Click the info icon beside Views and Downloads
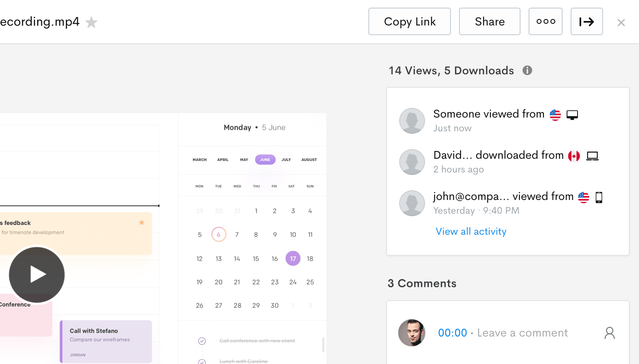This screenshot has width=639, height=364. pos(527,70)
